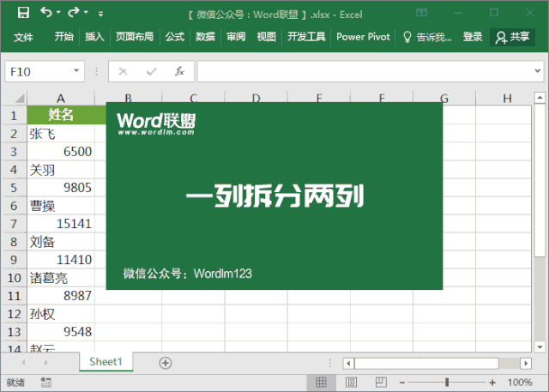The height and width of the screenshot is (392, 549).
Task: Select row 7 header
Action: tap(14, 223)
